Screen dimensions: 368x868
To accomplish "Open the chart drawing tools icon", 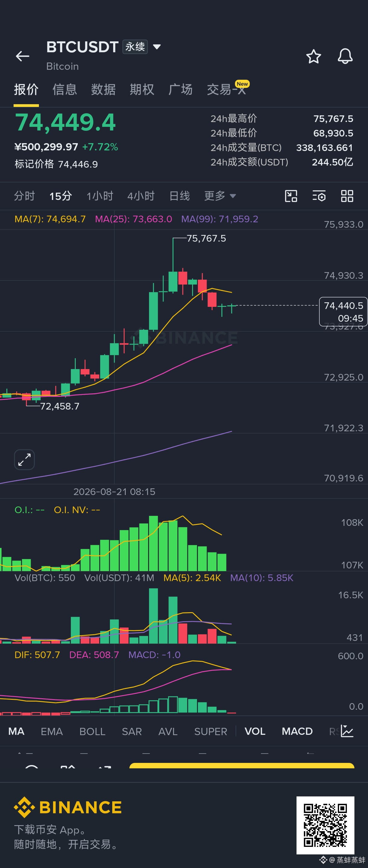I will click(x=291, y=196).
